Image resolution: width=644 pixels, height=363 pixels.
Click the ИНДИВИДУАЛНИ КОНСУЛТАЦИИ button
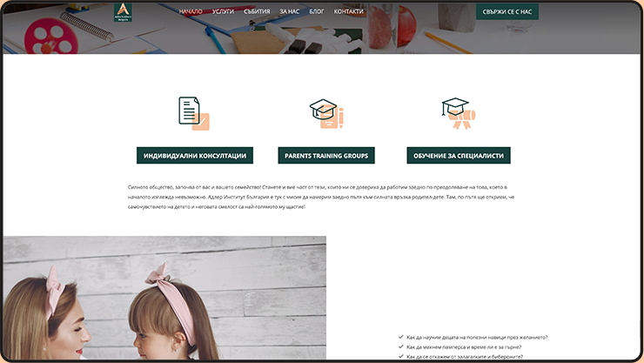tap(194, 156)
